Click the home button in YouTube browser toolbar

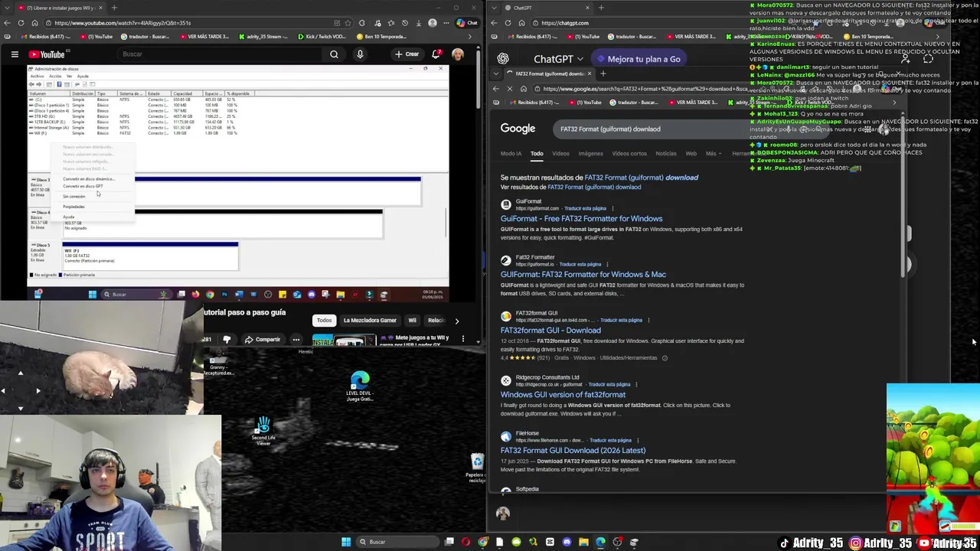point(34,23)
